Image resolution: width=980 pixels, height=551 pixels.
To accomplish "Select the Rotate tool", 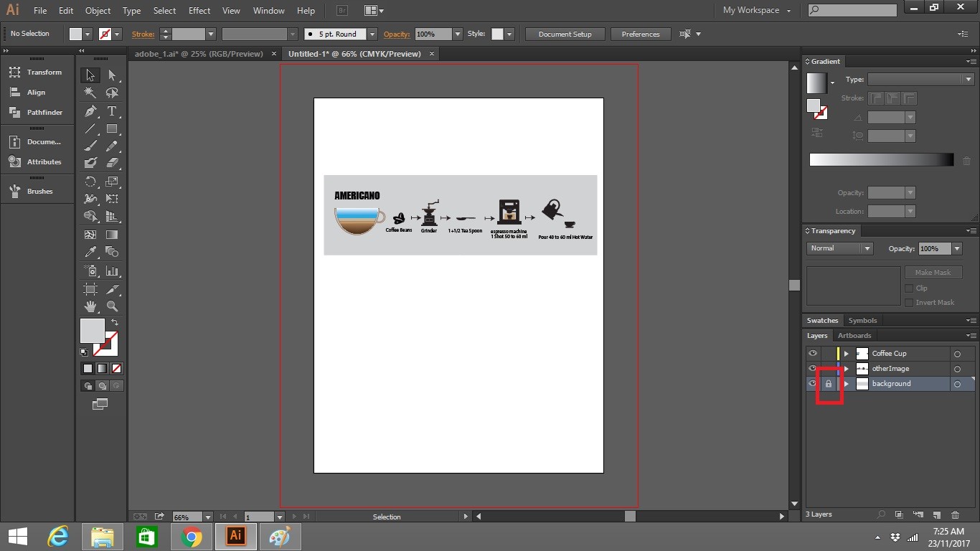I will 90,182.
